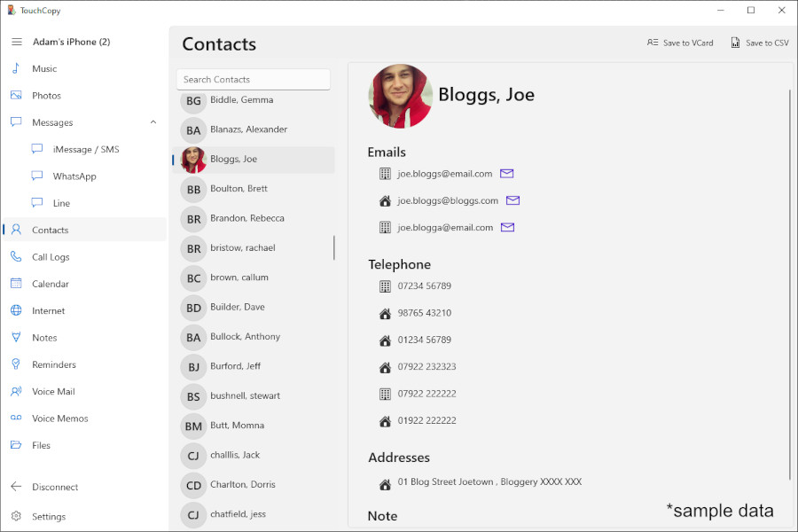Screen dimensions: 798x532
Task: Click the Music note icon in sidebar
Action: tap(16, 68)
